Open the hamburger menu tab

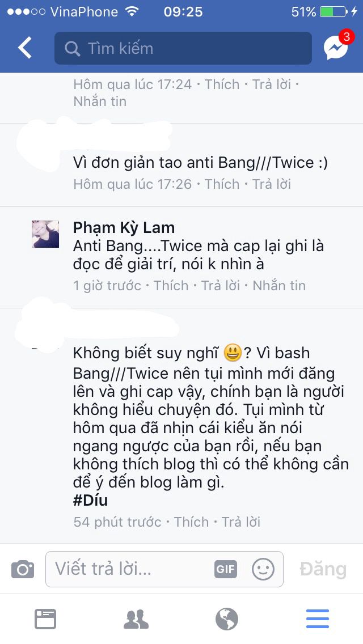[x=318, y=619]
